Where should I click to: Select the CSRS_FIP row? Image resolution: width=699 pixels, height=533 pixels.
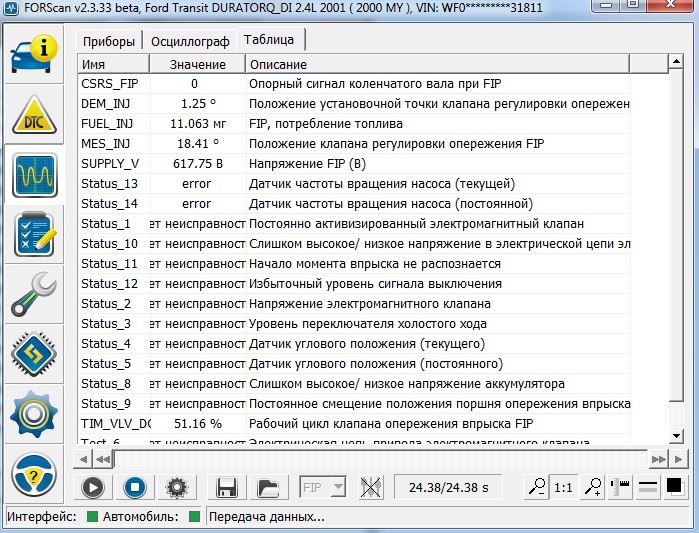coord(354,84)
